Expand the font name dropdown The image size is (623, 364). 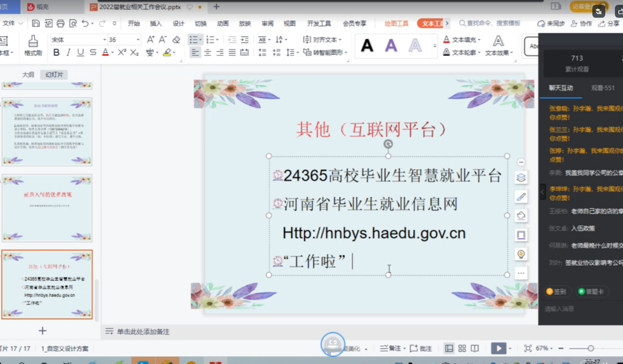tap(104, 40)
